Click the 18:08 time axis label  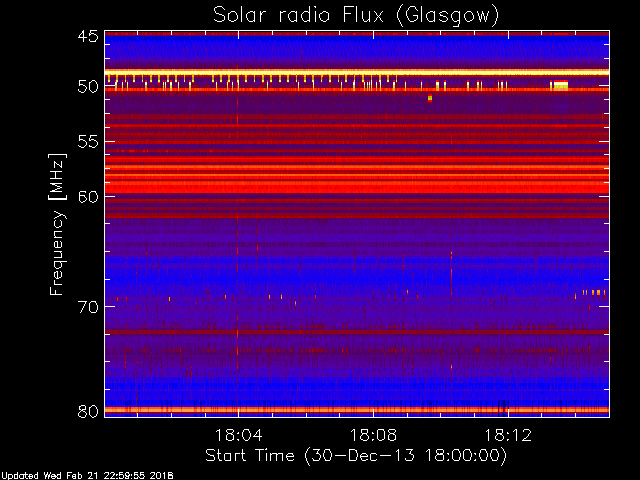(x=373, y=435)
